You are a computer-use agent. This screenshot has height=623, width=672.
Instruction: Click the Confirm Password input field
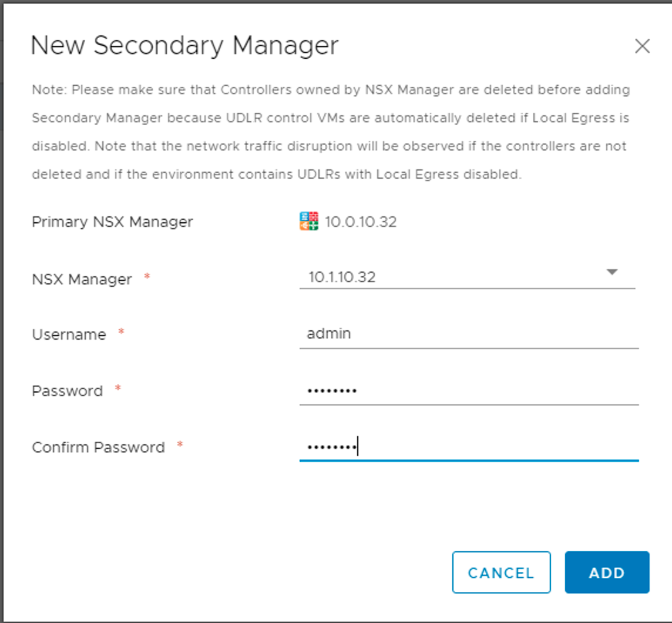coord(468,447)
